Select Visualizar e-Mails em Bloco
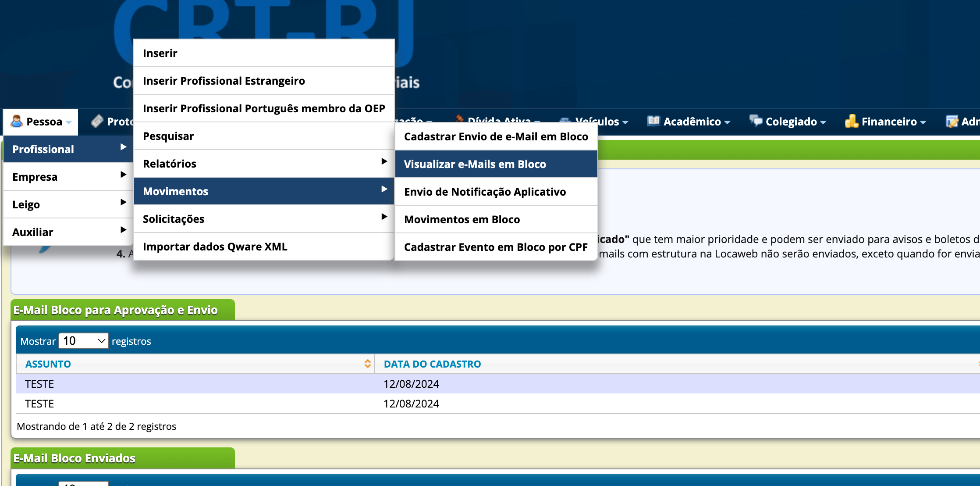 496,164
